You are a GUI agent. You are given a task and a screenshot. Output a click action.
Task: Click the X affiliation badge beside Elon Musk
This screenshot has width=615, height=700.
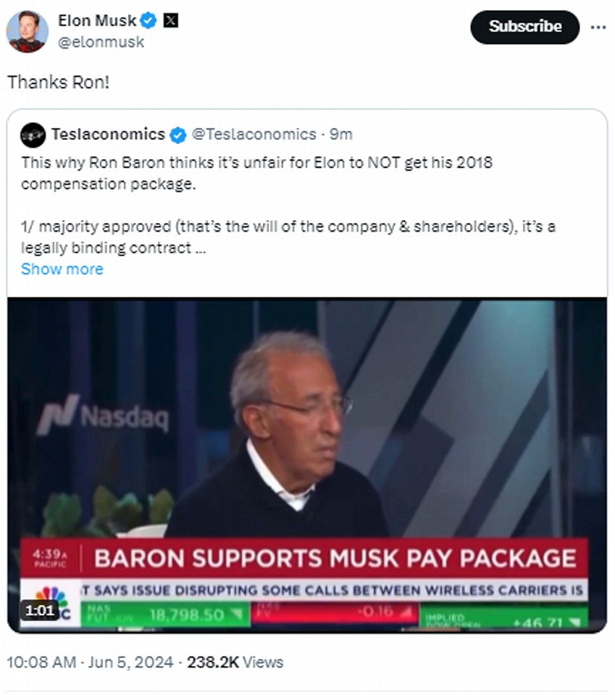pyautogui.click(x=170, y=22)
